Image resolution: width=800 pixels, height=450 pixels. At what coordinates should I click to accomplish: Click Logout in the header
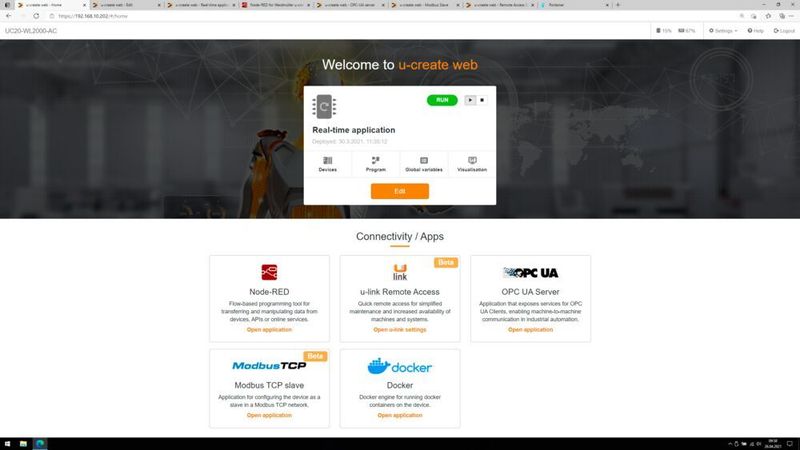784,31
